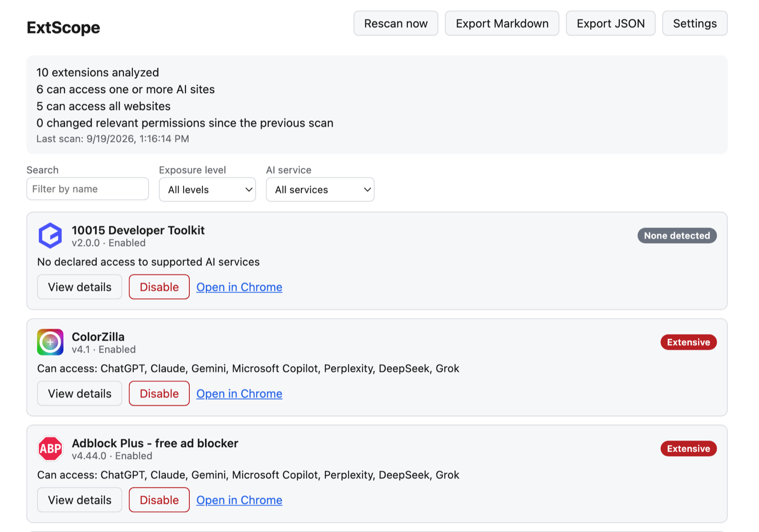
Task: Click the ExtScope title
Action: [x=63, y=28]
